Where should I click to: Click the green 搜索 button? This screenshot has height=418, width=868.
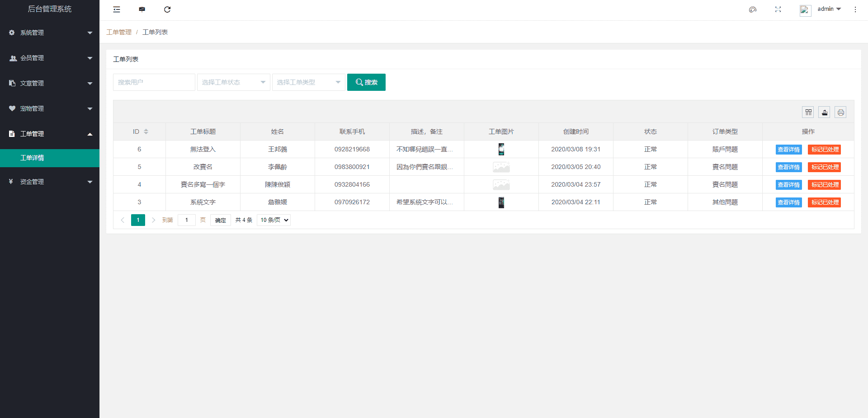click(366, 82)
